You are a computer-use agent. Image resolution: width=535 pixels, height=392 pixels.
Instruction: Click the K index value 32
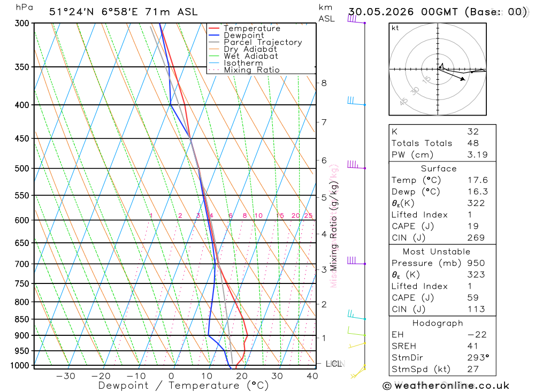[x=473, y=132]
